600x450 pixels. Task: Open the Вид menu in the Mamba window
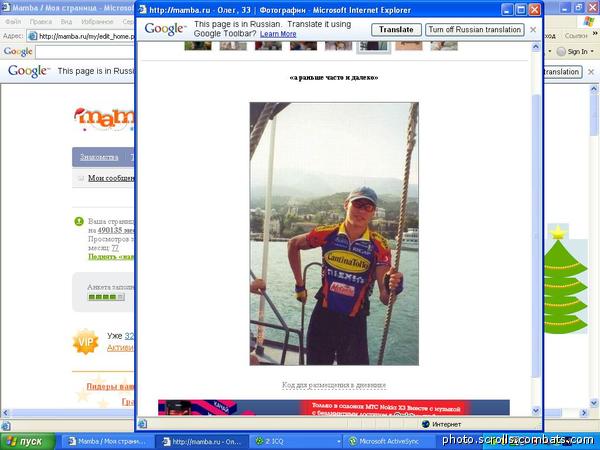tap(66, 22)
